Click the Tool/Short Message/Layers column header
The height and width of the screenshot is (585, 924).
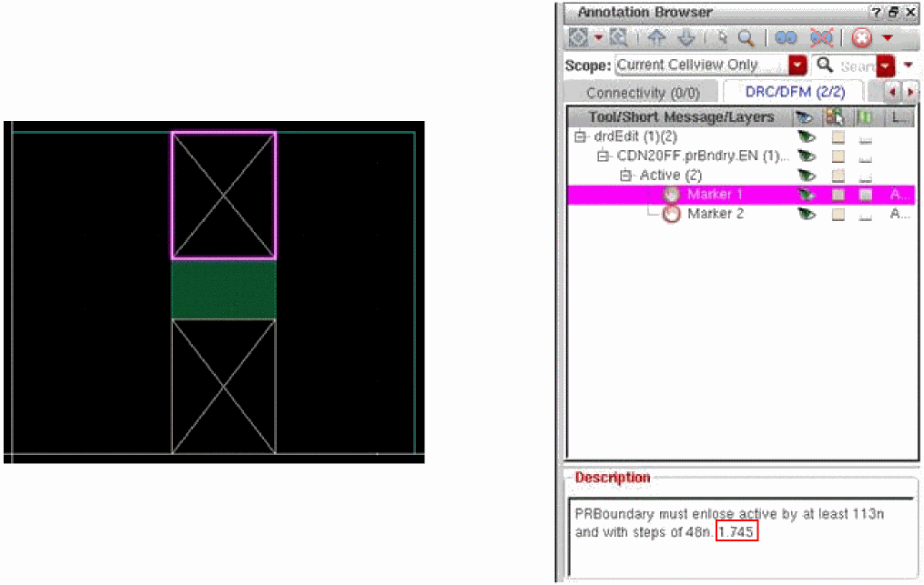click(681, 117)
